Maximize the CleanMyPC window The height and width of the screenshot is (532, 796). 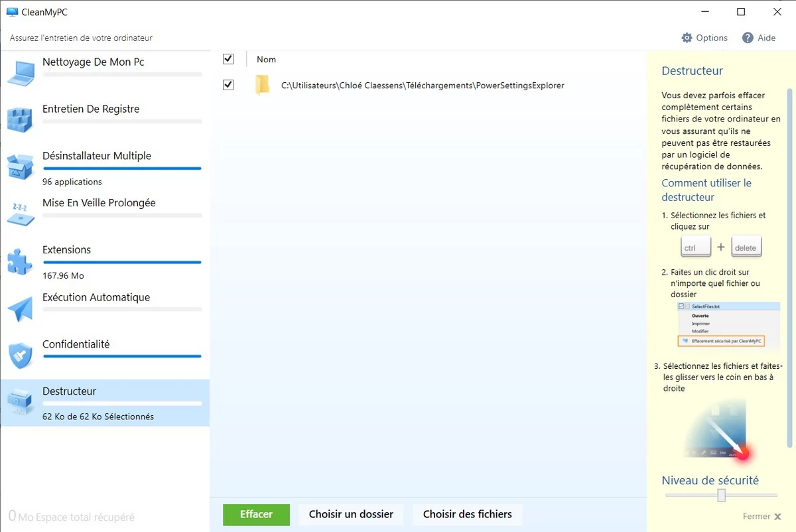tap(741, 11)
